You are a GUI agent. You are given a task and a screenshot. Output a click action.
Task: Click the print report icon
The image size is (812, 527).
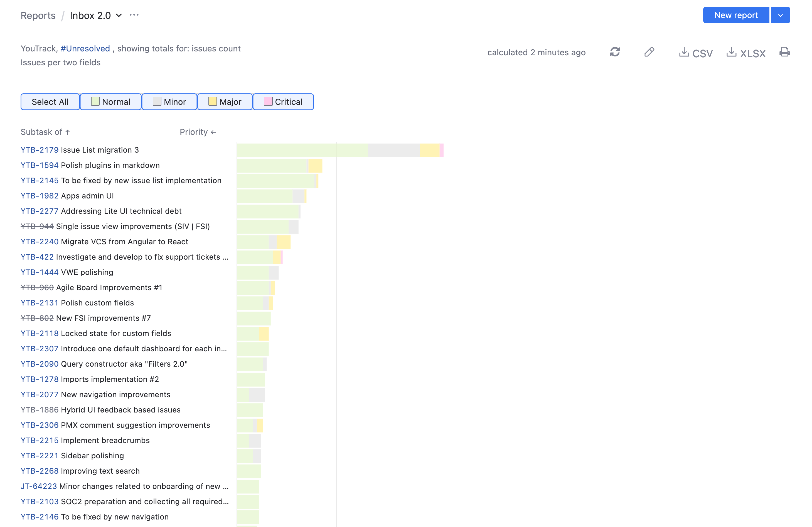(784, 52)
